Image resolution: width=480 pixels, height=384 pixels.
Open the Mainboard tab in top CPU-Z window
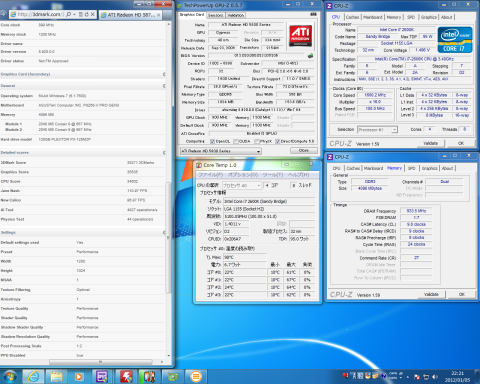373,17
